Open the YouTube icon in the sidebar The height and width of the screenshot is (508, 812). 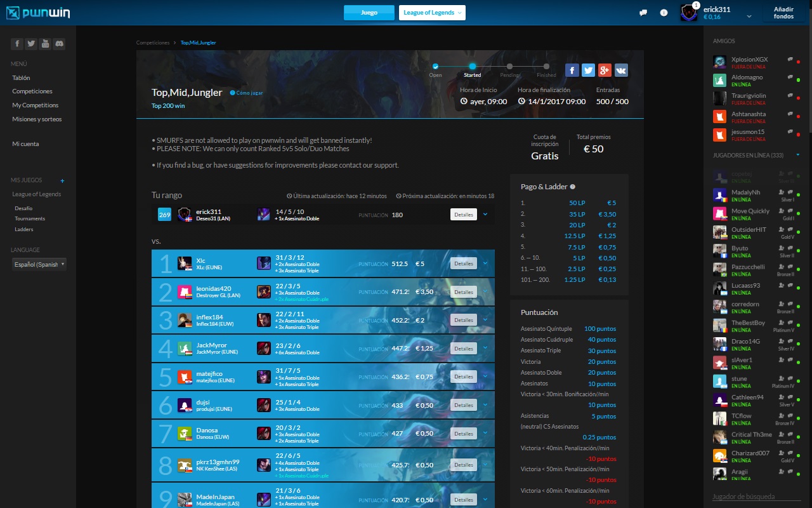click(44, 43)
